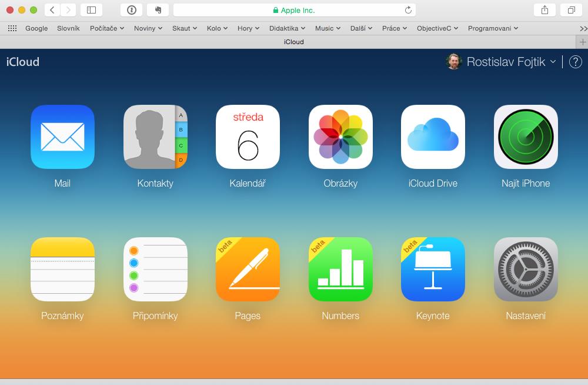This screenshot has height=385, width=588.
Task: Go forward with Safari forward arrow
Action: click(68, 10)
